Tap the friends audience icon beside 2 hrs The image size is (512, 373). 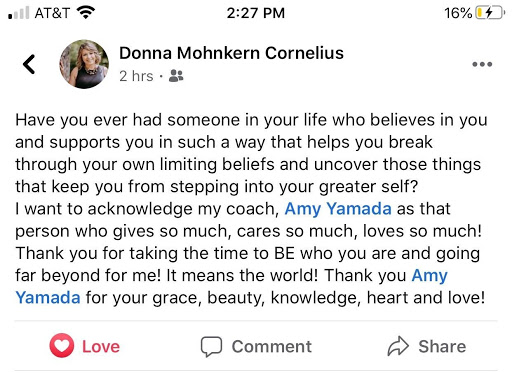(x=176, y=76)
